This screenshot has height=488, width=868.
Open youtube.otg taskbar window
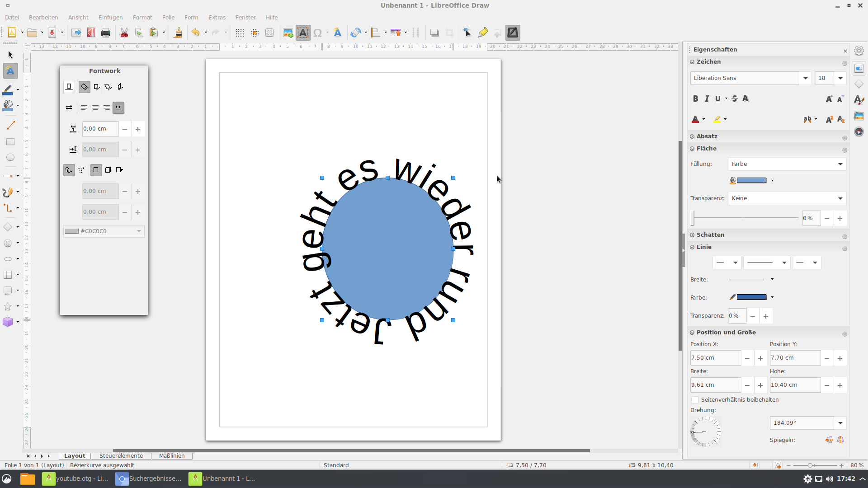75,479
